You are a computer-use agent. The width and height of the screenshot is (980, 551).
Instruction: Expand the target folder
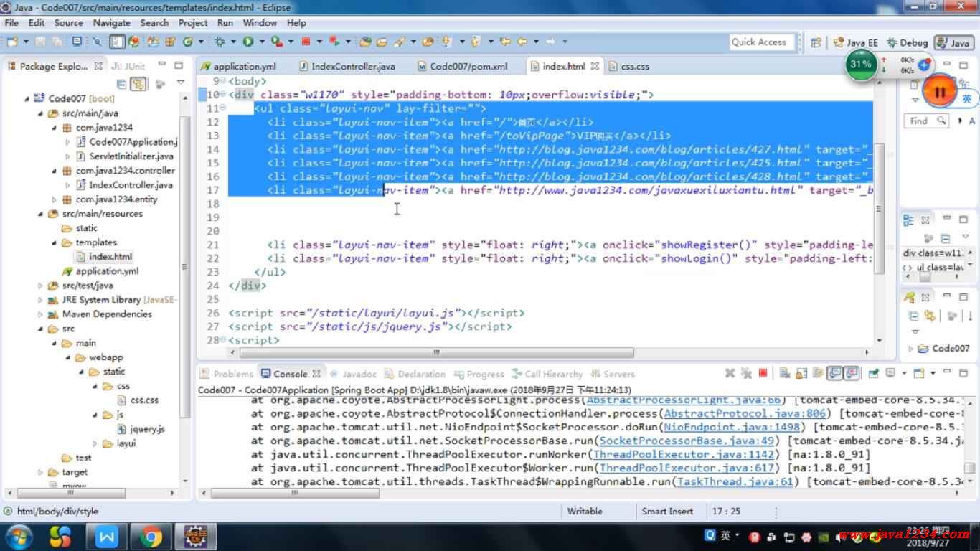[x=41, y=472]
